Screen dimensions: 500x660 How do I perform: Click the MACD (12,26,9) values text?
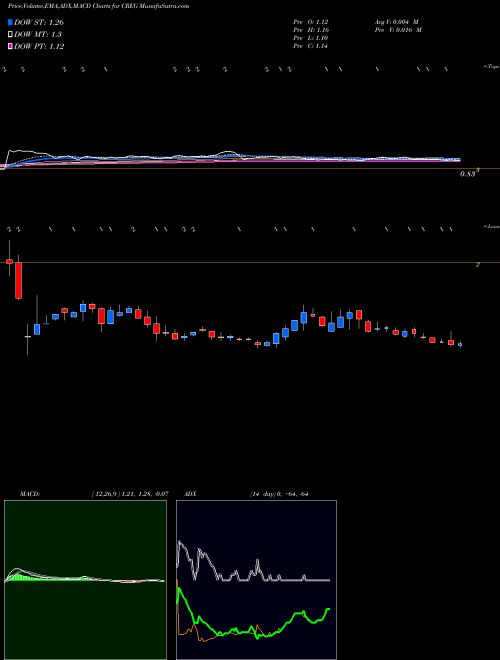[130, 493]
